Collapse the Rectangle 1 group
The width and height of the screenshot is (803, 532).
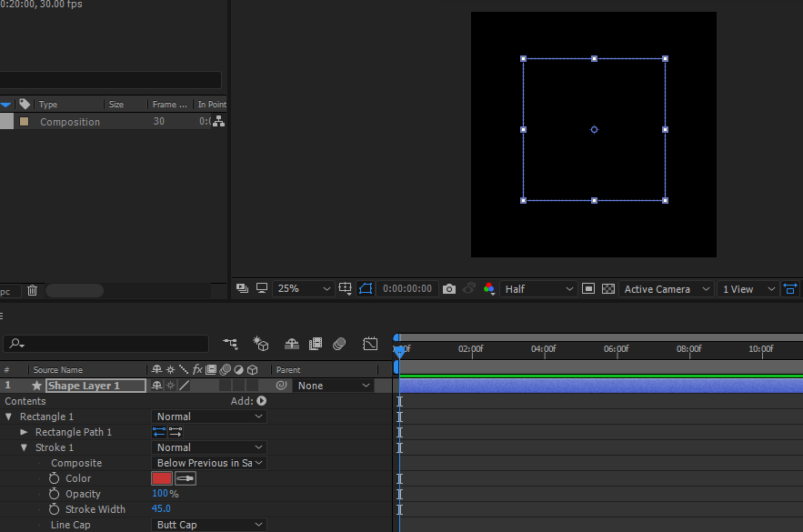coord(9,417)
